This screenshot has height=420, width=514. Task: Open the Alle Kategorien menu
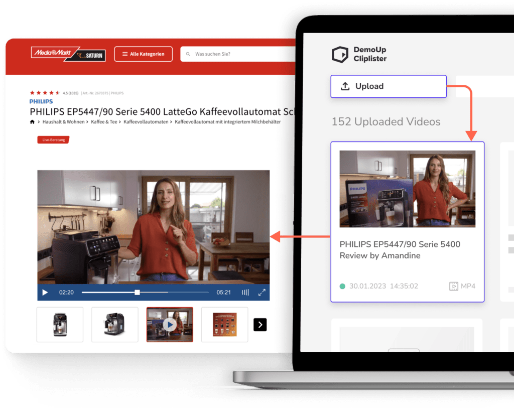(x=143, y=54)
